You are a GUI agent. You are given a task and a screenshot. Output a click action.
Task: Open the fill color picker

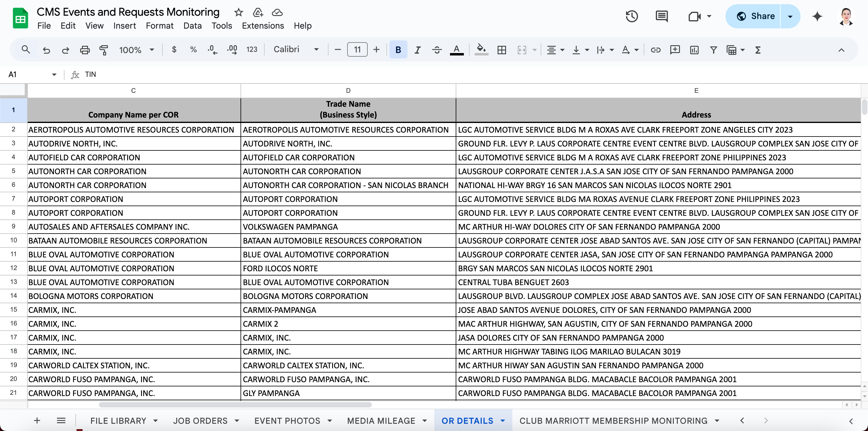coord(481,50)
